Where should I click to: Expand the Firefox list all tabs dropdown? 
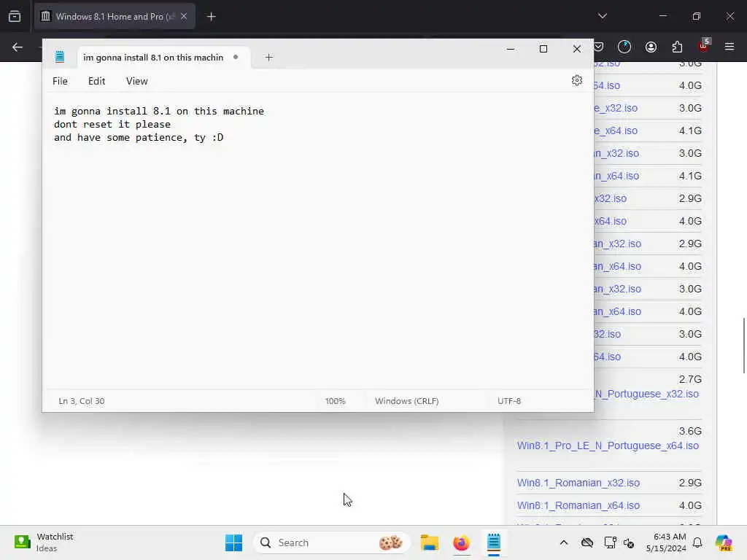[602, 16]
